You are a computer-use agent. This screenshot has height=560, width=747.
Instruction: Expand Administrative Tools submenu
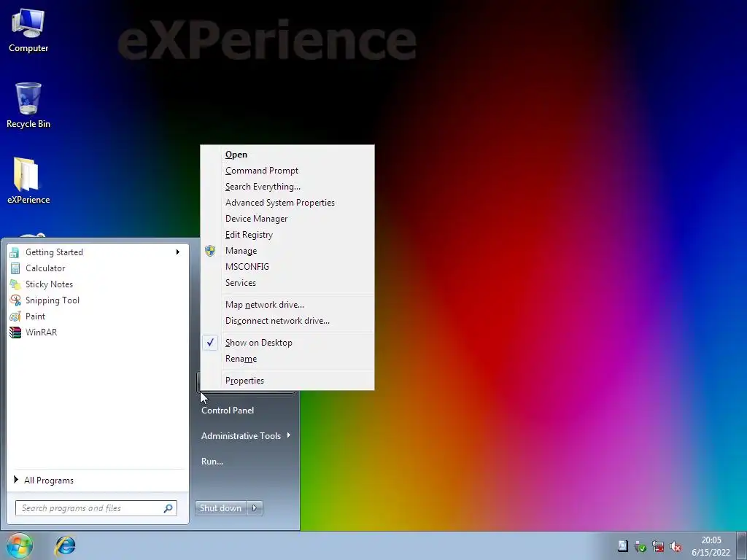click(x=246, y=436)
